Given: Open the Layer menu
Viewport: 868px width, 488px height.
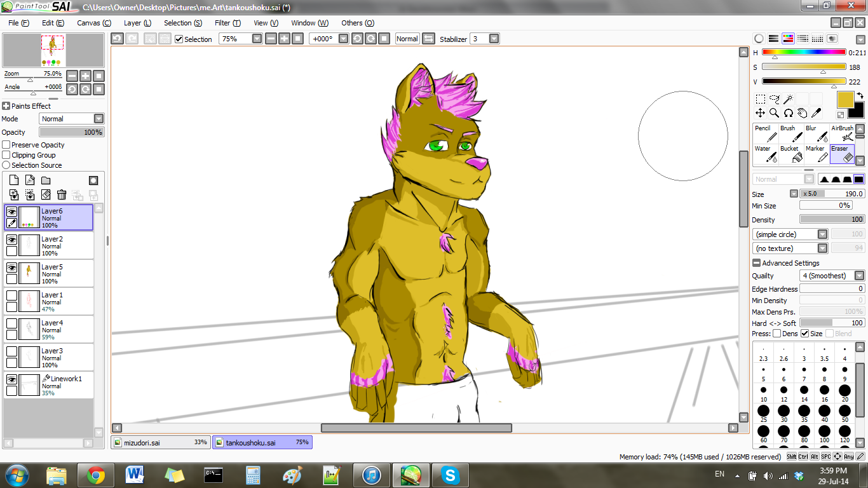Looking at the screenshot, I should click(x=137, y=23).
